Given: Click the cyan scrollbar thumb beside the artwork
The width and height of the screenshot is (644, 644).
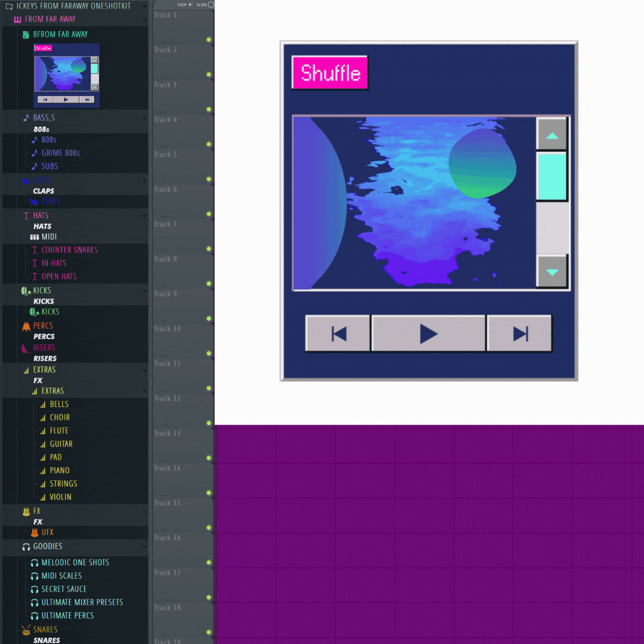Looking at the screenshot, I should tap(552, 177).
